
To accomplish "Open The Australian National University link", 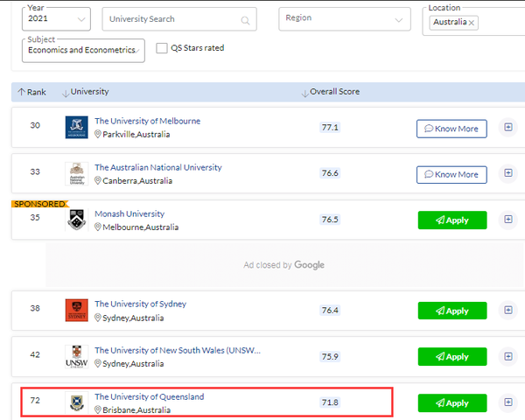I will click(x=158, y=167).
